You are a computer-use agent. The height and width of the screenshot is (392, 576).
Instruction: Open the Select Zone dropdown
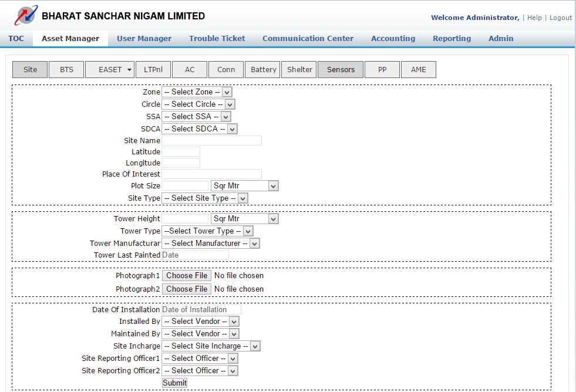click(197, 92)
